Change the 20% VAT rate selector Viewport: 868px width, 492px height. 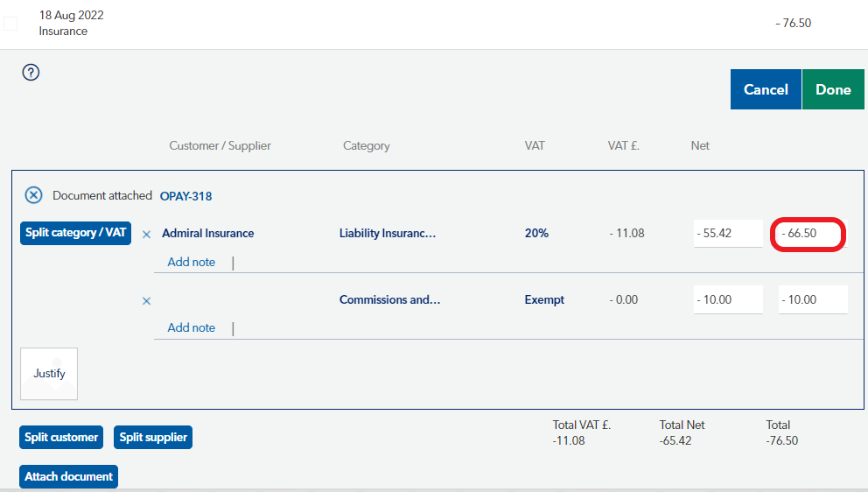click(x=536, y=234)
